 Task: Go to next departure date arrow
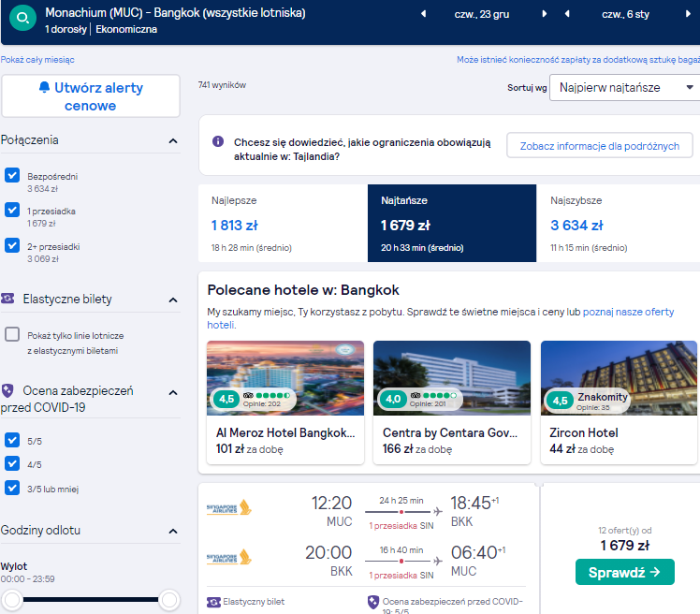[545, 14]
